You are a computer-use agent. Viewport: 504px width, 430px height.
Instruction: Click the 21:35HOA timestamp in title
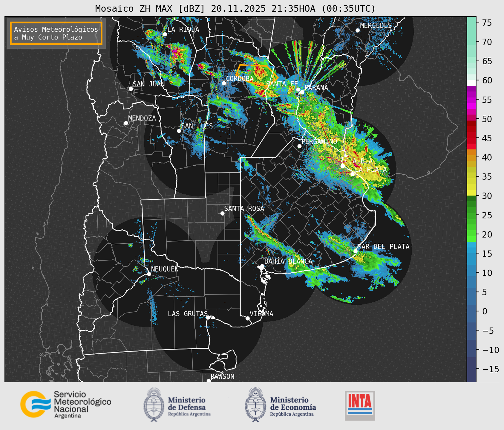coord(294,9)
